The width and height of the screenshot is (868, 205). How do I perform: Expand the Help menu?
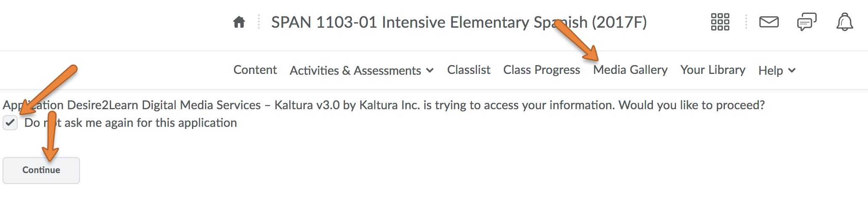[777, 70]
